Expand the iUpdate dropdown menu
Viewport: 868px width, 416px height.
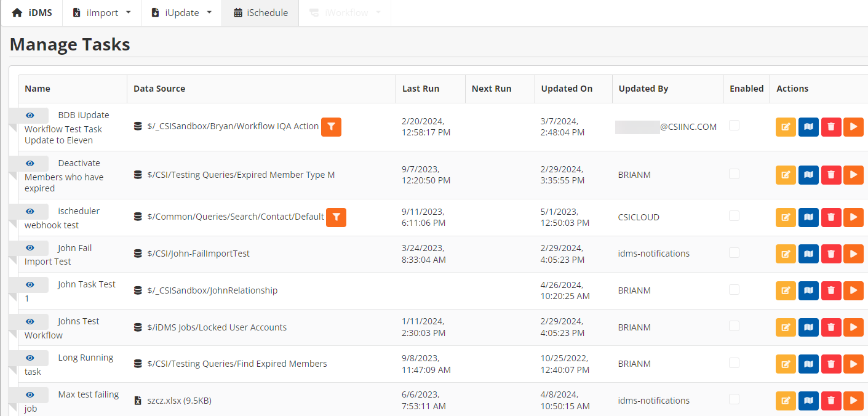(181, 13)
